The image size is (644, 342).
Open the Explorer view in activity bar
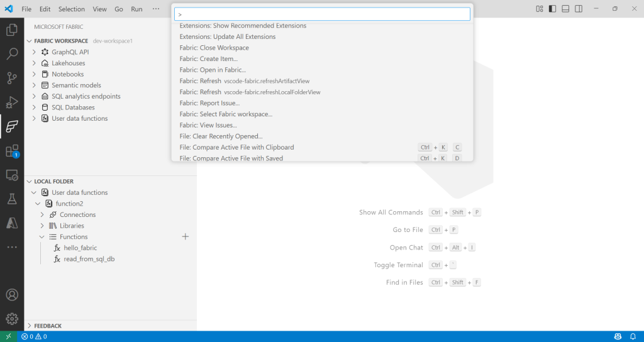11,30
